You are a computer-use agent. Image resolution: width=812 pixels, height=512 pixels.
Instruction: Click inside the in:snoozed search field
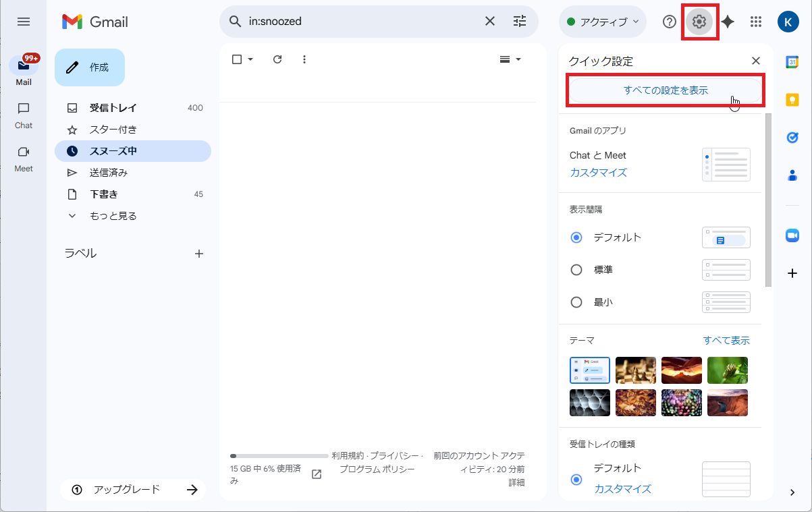coord(337,21)
